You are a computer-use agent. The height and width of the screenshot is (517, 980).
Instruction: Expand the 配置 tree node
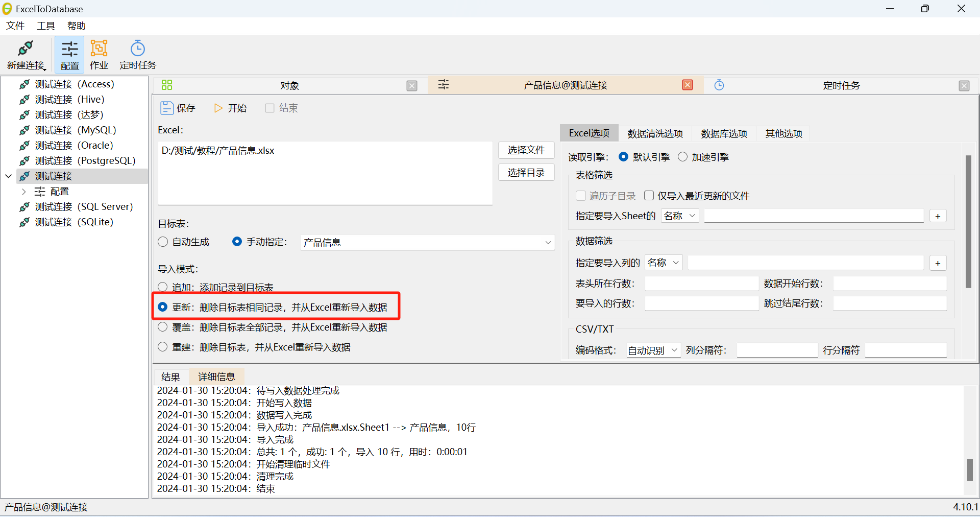tap(23, 192)
